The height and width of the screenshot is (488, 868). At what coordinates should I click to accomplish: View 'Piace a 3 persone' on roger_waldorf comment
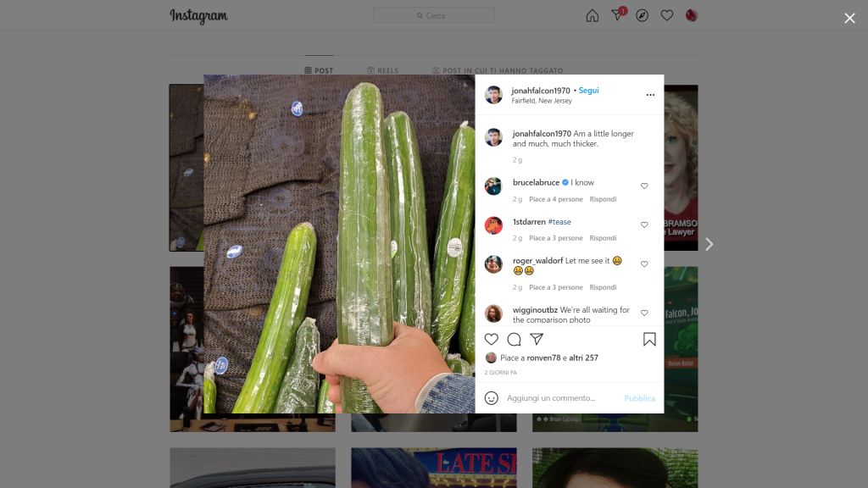(556, 287)
